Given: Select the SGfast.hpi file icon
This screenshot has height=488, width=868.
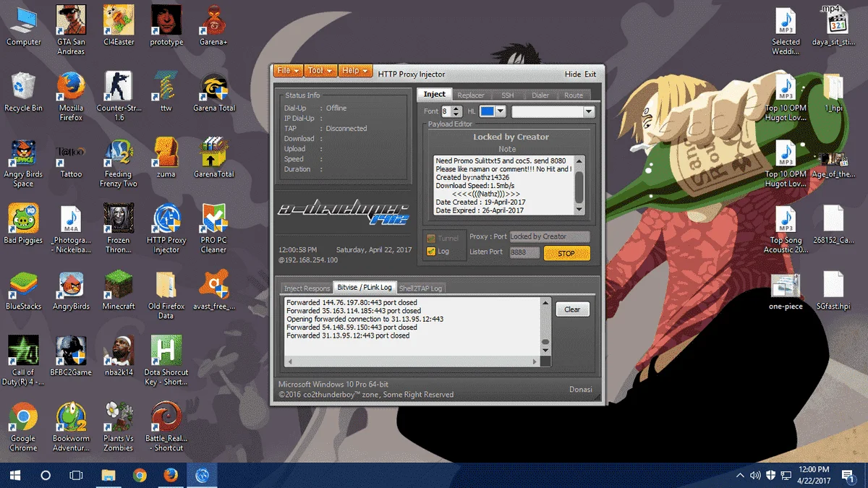Looking at the screenshot, I should point(833,291).
